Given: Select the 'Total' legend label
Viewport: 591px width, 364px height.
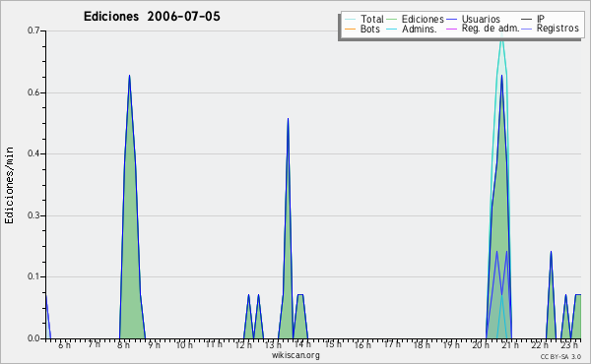Looking at the screenshot, I should 372,19.
